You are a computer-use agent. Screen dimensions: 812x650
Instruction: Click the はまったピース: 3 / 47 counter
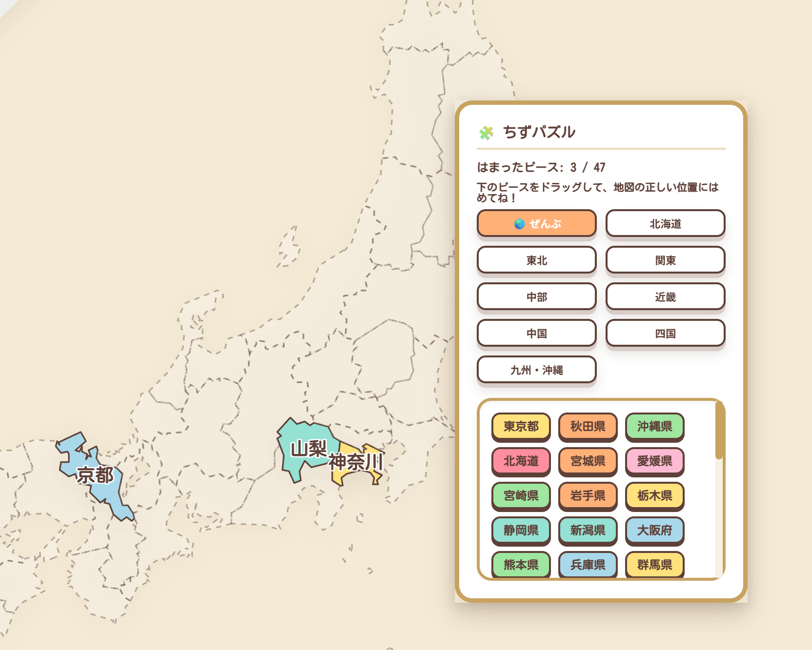pos(541,167)
